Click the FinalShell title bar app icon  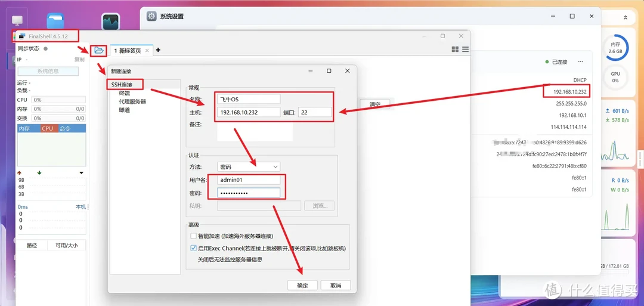click(23, 36)
